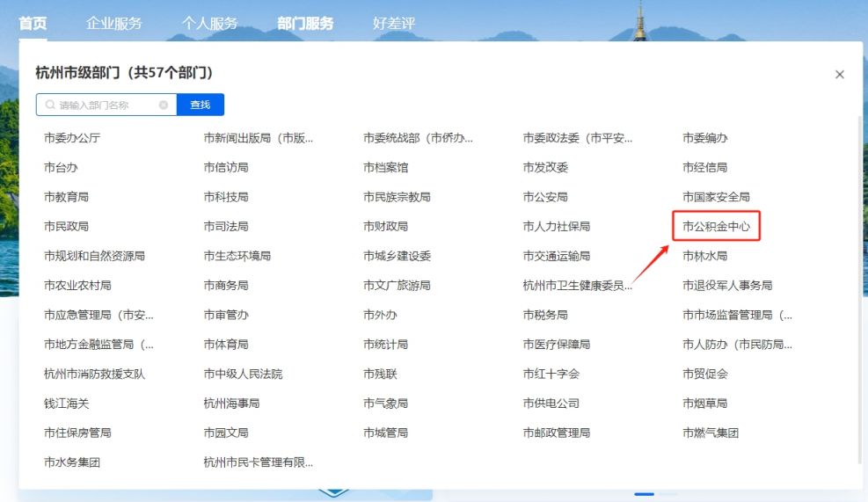
Task: Select 市林水局
Action: (704, 256)
